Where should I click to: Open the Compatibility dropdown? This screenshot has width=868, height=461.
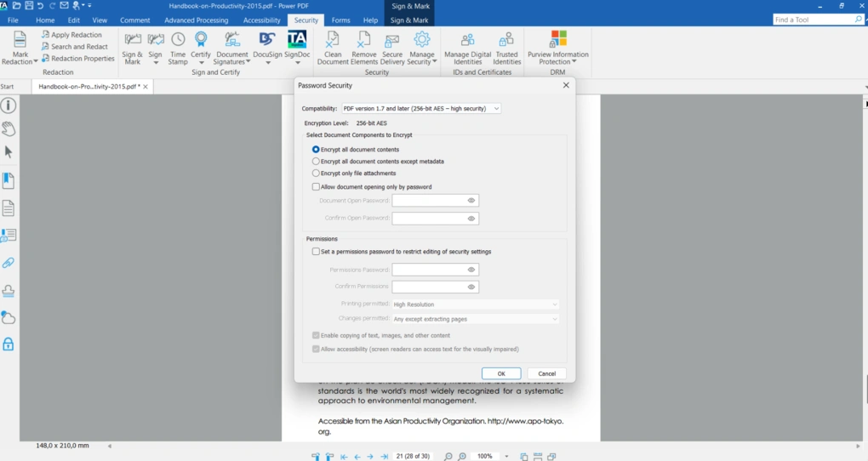pos(421,109)
